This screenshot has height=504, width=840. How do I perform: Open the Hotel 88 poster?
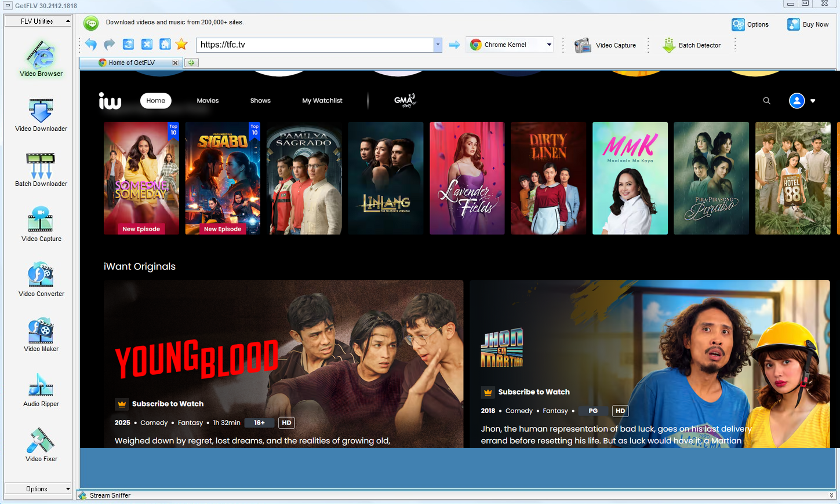click(x=793, y=178)
